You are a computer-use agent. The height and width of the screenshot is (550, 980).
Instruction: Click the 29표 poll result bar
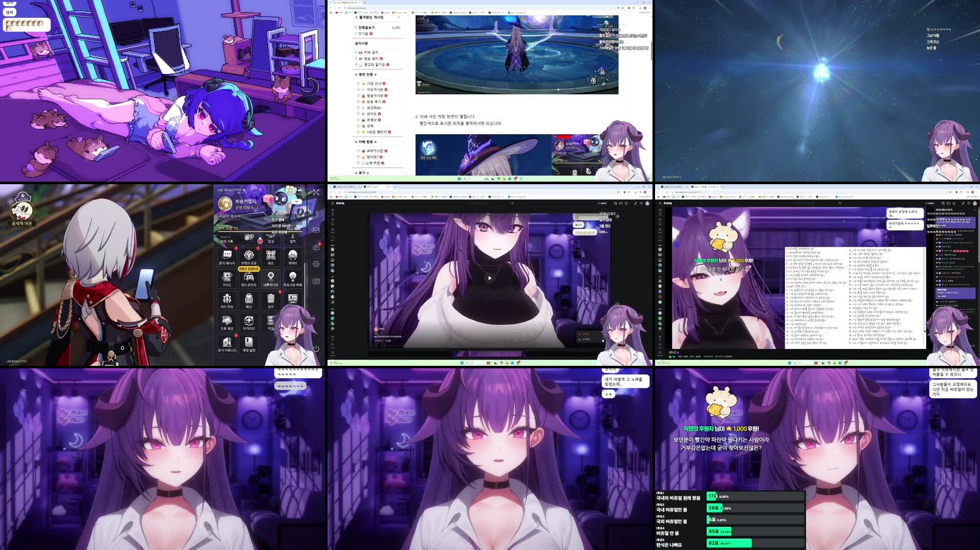pos(714,508)
